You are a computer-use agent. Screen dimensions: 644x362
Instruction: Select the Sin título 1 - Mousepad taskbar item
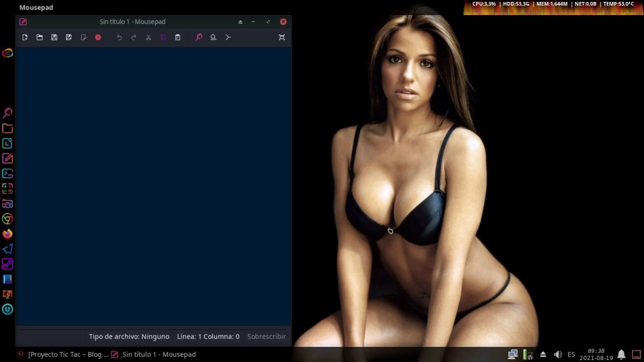coord(153,355)
